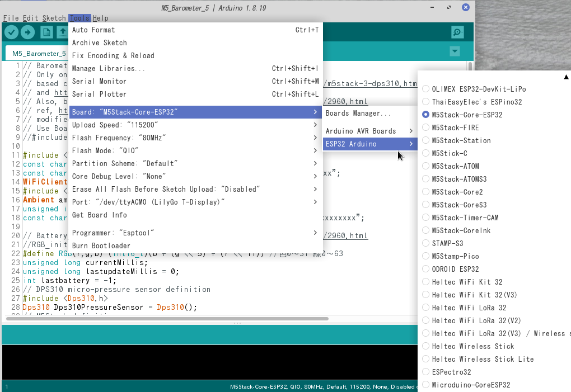
Task: Click the Upload arrow toolbar icon
Action: click(27, 32)
